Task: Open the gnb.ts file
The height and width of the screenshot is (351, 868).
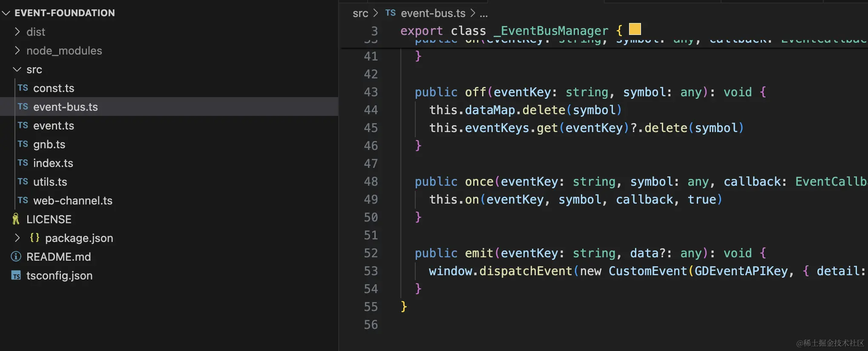Action: (49, 144)
